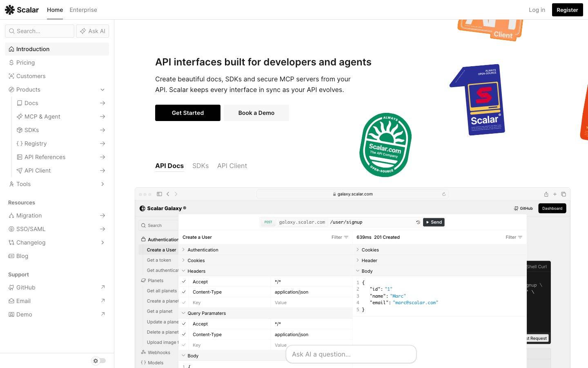This screenshot has width=588, height=368.
Task: Uncheck the Content-Type header checkbox
Action: click(x=184, y=292)
